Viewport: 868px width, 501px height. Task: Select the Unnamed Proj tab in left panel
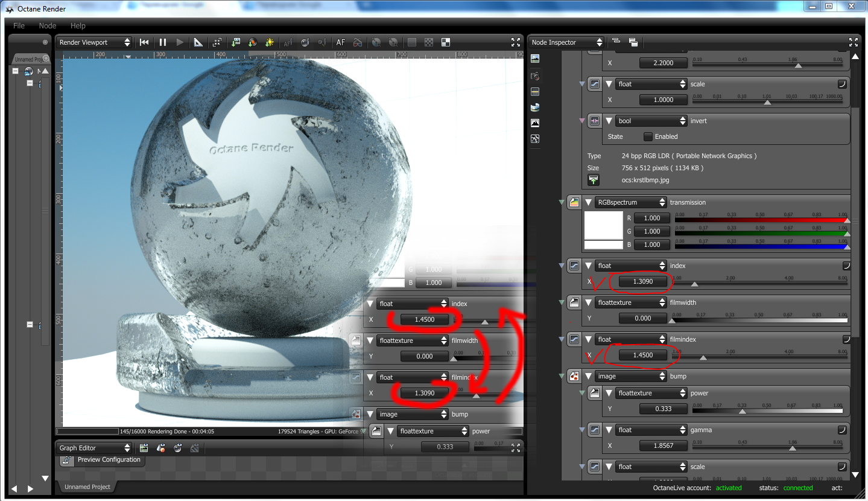[x=30, y=59]
